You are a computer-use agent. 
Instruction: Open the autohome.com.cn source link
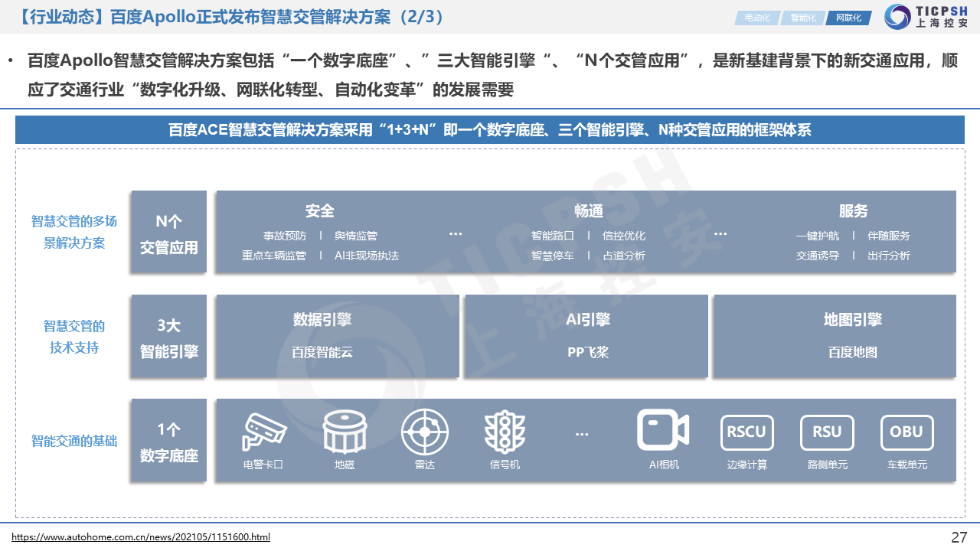[141, 537]
